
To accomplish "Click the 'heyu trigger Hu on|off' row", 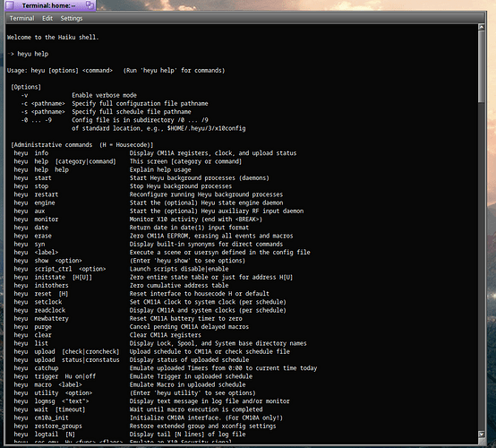I will 133,376.
